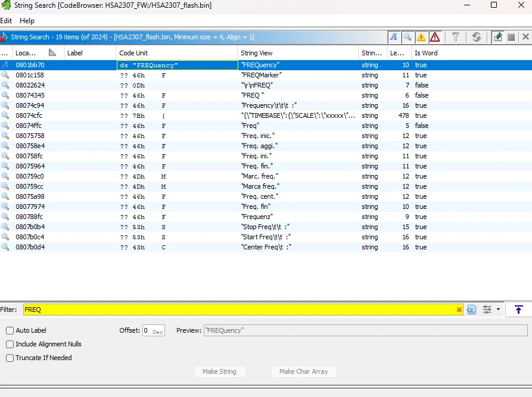
Task: Click the horizontal lines selection icon
Action: [511, 37]
